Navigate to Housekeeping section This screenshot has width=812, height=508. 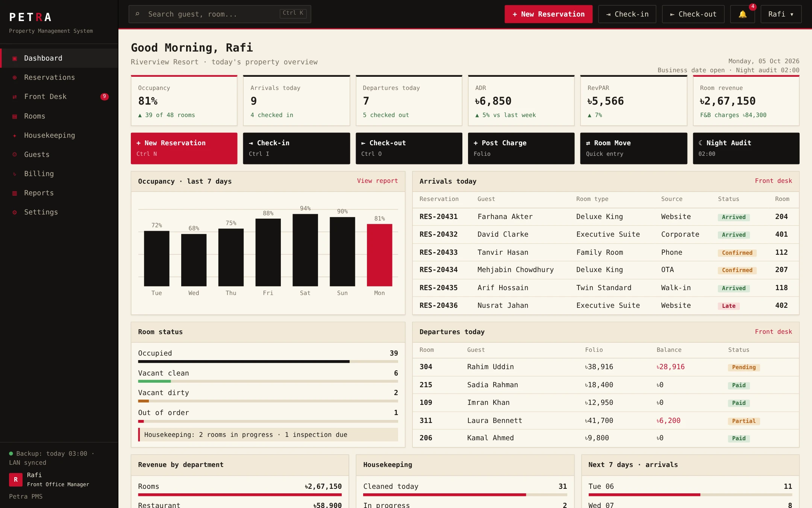59,135
